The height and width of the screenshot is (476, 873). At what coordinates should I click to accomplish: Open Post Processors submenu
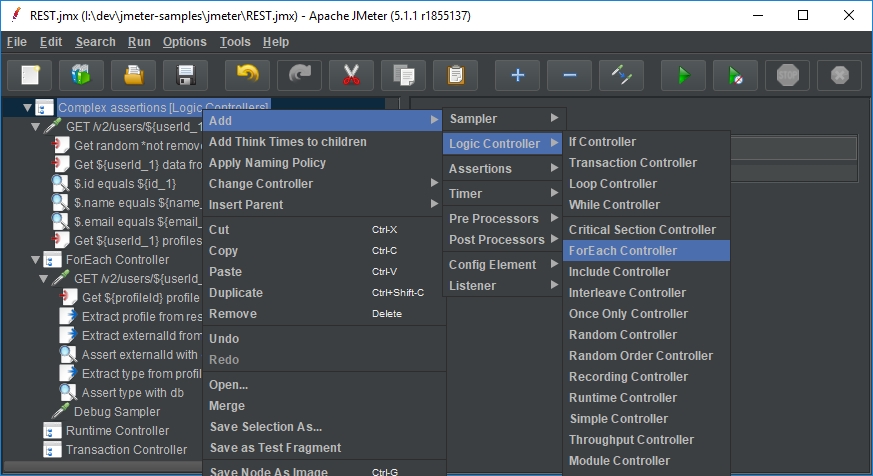pyautogui.click(x=504, y=239)
